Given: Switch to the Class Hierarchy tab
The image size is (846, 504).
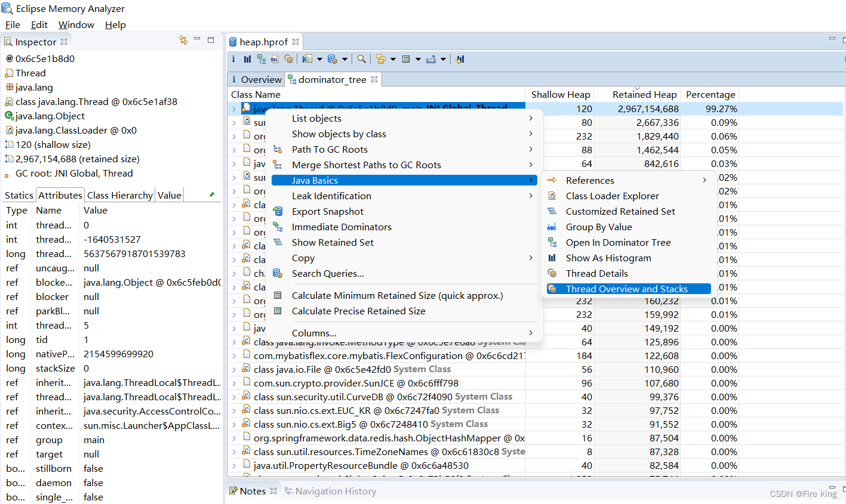Looking at the screenshot, I should [120, 195].
